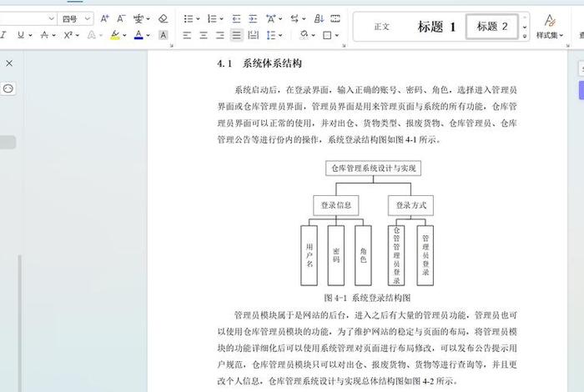
Task: Expand the font color dropdown arrow
Action: click(x=149, y=35)
